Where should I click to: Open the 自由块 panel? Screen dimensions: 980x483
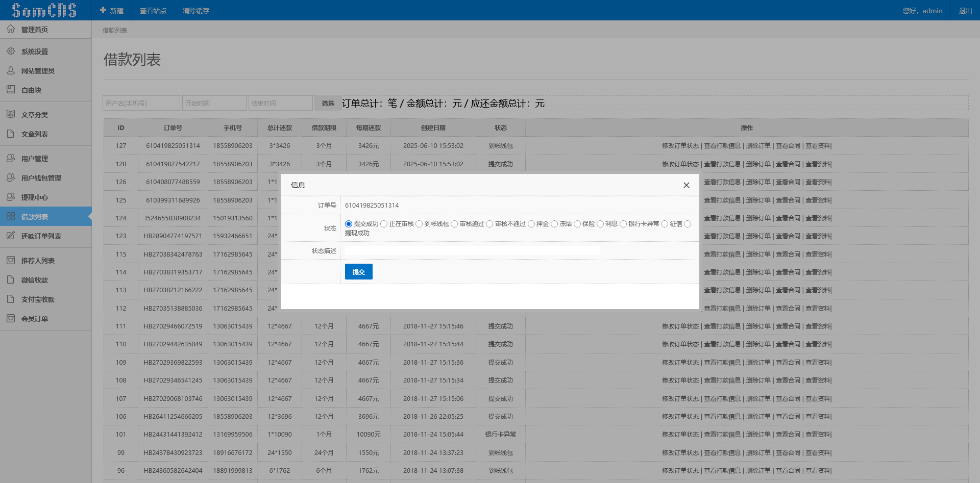(31, 90)
